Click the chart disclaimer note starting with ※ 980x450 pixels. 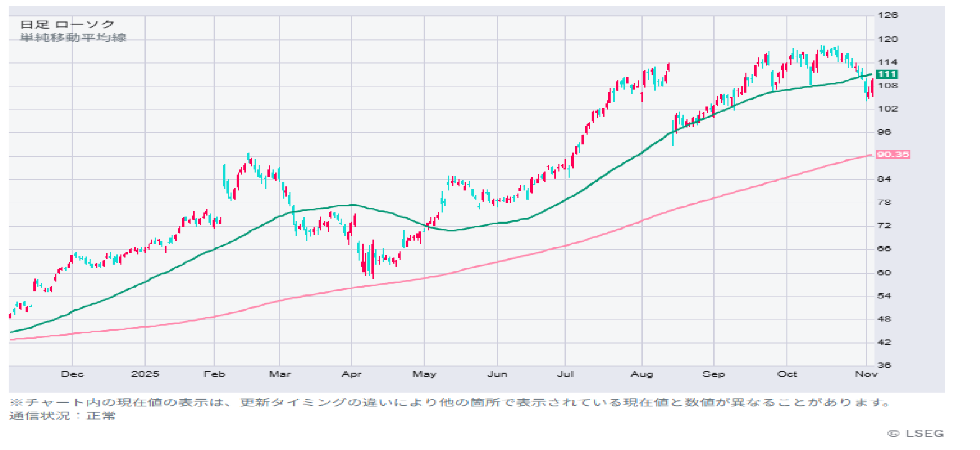(x=450, y=402)
